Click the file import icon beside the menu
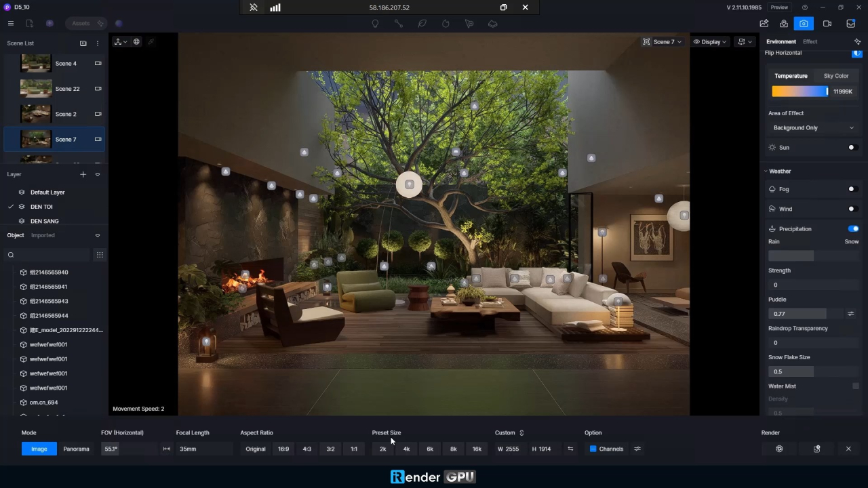The width and height of the screenshot is (868, 488). click(29, 23)
